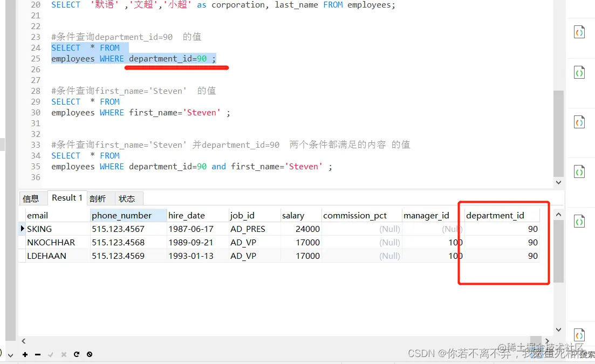
Task: Select the department_id column header
Action: [x=502, y=215]
